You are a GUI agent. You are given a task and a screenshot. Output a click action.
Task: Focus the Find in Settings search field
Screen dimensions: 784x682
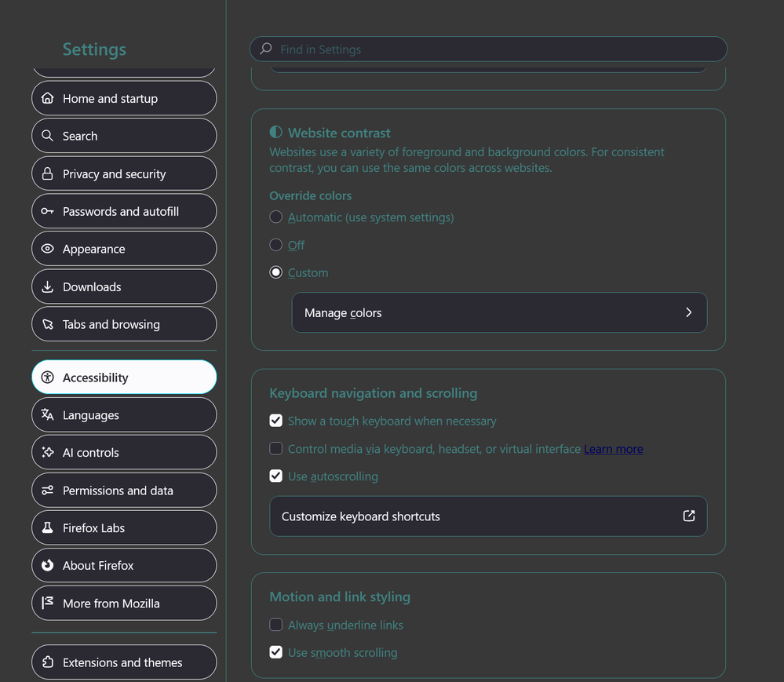[x=488, y=49]
